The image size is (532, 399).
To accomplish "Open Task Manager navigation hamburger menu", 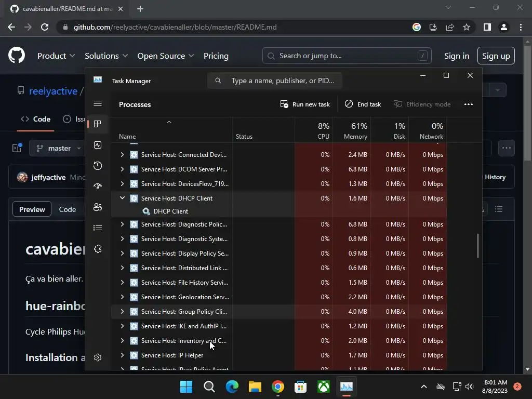I will [98, 103].
